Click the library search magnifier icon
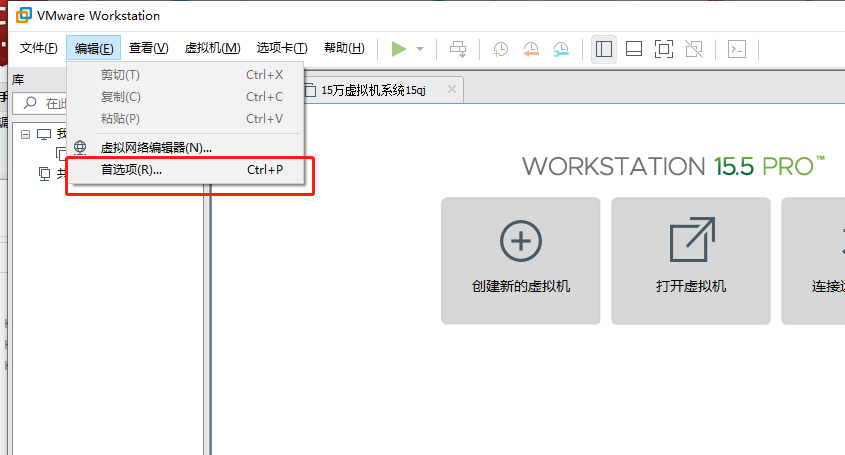Image resolution: width=845 pixels, height=455 pixels. pos(30,102)
